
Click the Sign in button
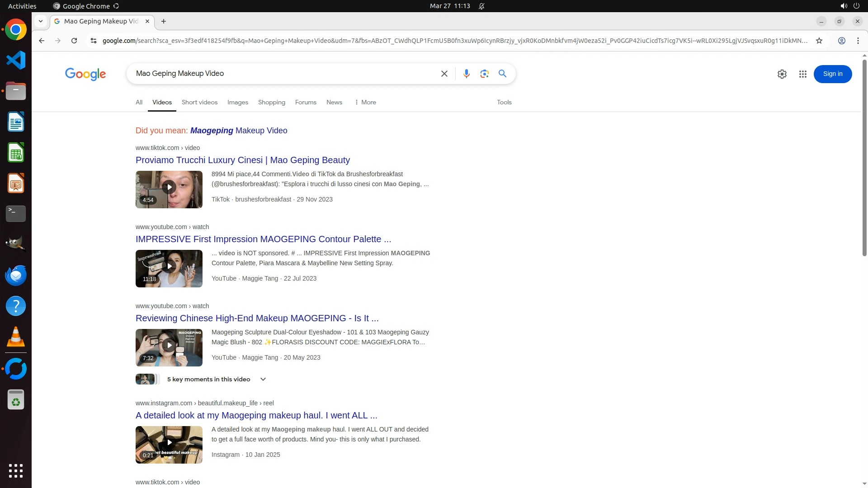(x=832, y=74)
